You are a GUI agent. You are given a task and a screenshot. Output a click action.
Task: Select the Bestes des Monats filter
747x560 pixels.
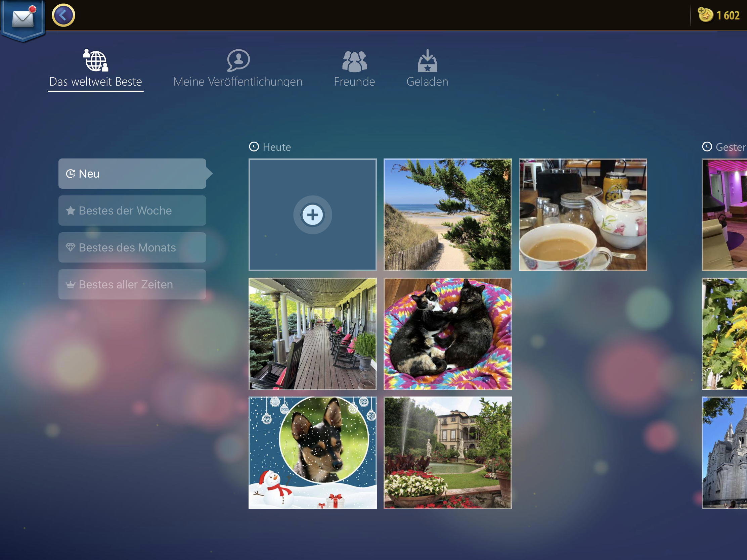click(x=132, y=247)
